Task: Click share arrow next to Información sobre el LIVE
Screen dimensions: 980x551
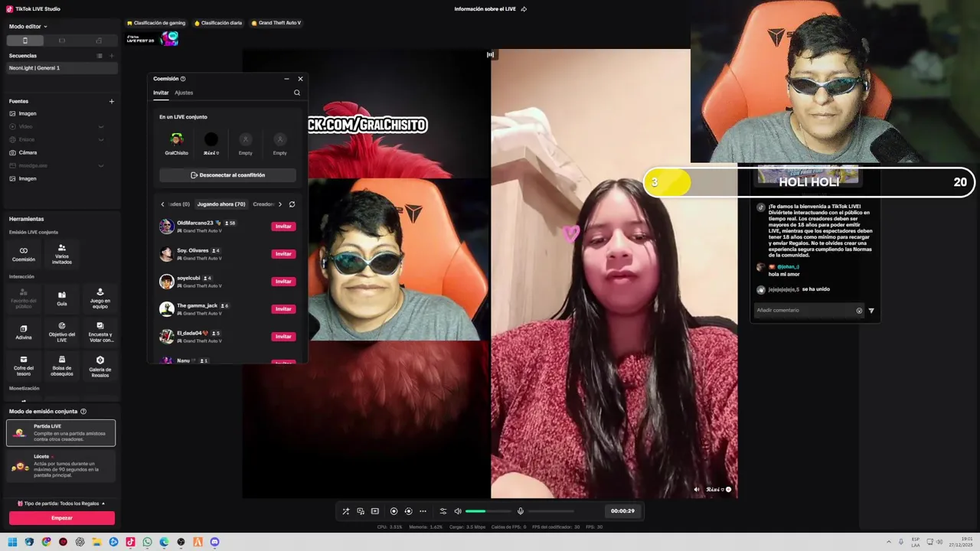Action: pyautogui.click(x=524, y=9)
